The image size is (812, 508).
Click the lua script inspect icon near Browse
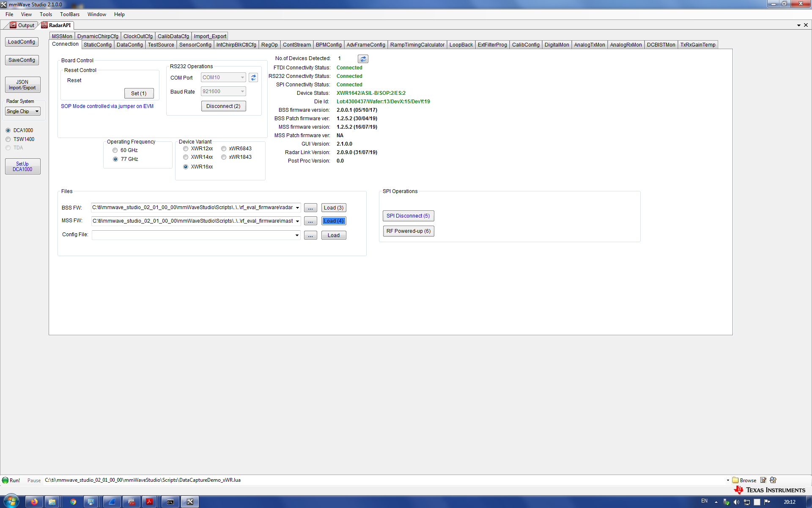point(773,480)
